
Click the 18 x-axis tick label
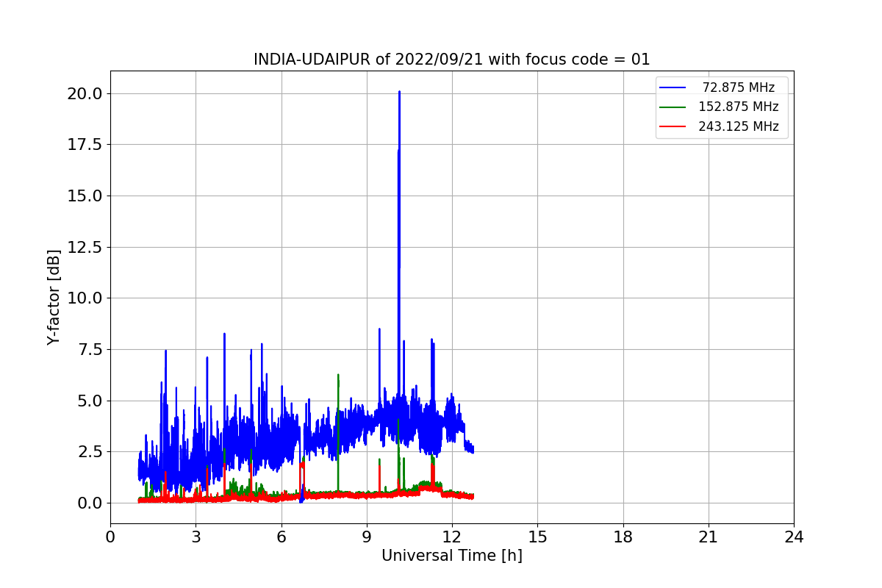coord(623,537)
